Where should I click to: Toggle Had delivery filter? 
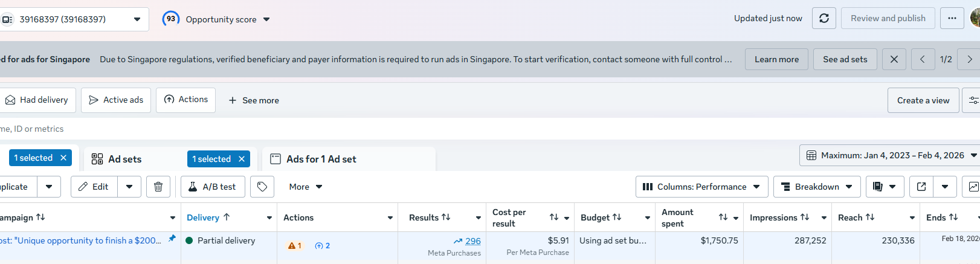pyautogui.click(x=37, y=100)
